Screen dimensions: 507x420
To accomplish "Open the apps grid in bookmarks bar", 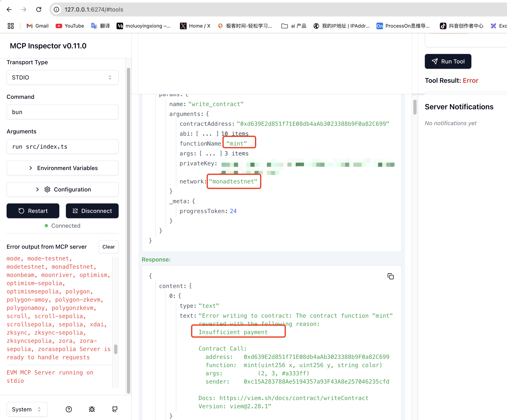I will (11, 26).
